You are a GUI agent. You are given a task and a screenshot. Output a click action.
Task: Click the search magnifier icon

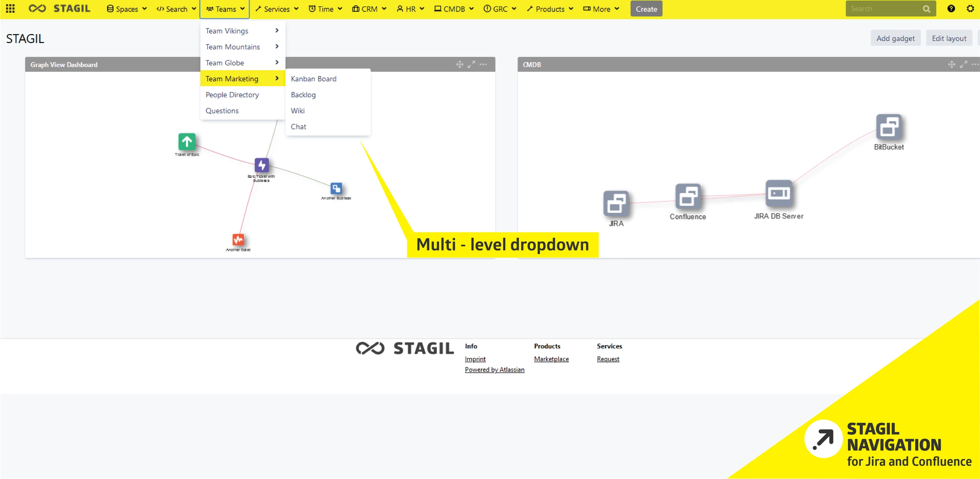pyautogui.click(x=926, y=9)
